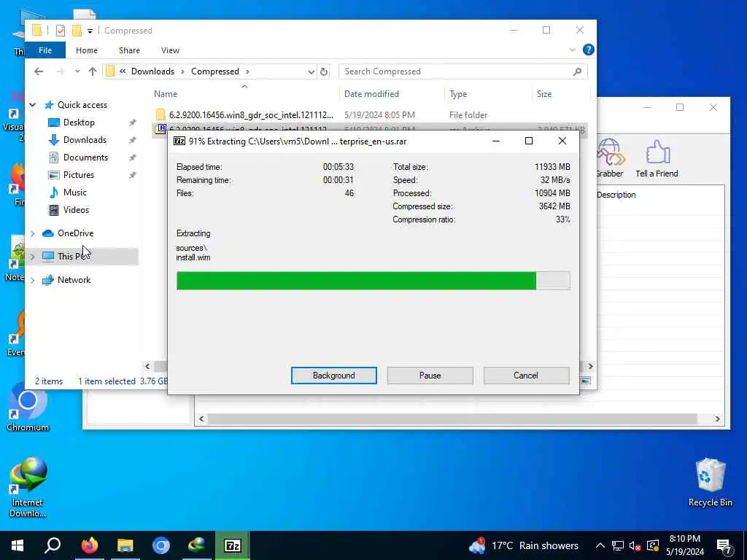Open Network in navigation pane
Screen dimensions: 747x560
(x=74, y=280)
